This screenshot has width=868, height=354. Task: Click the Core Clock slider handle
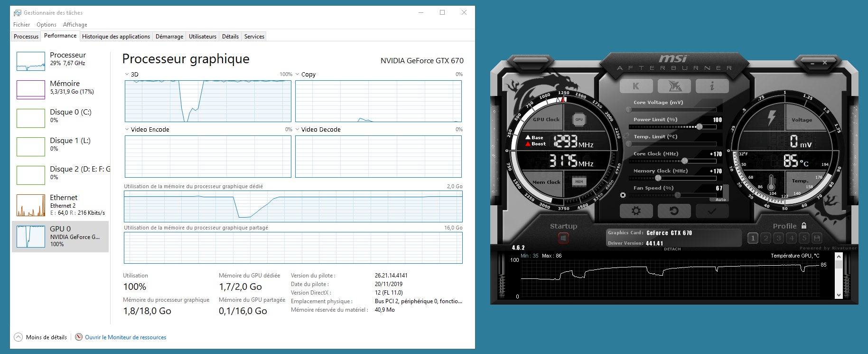coord(684,161)
